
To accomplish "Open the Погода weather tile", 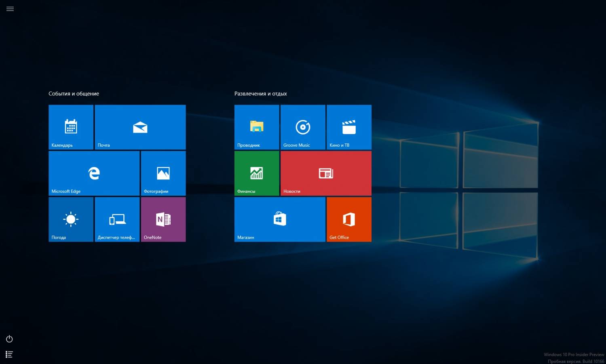I will [71, 219].
